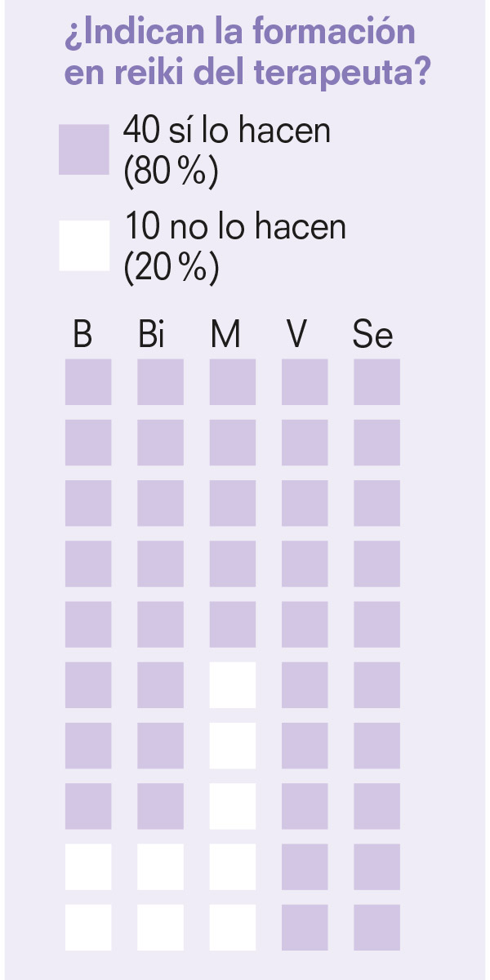Viewport: 490px width, 980px height.
Task: Select the "Se" column header
Action: 372,335
